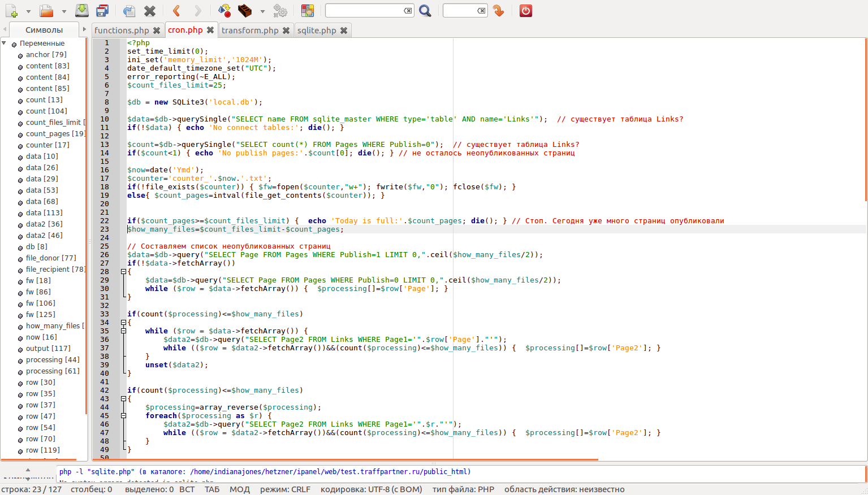
Task: Save the current file
Action: coord(82,11)
